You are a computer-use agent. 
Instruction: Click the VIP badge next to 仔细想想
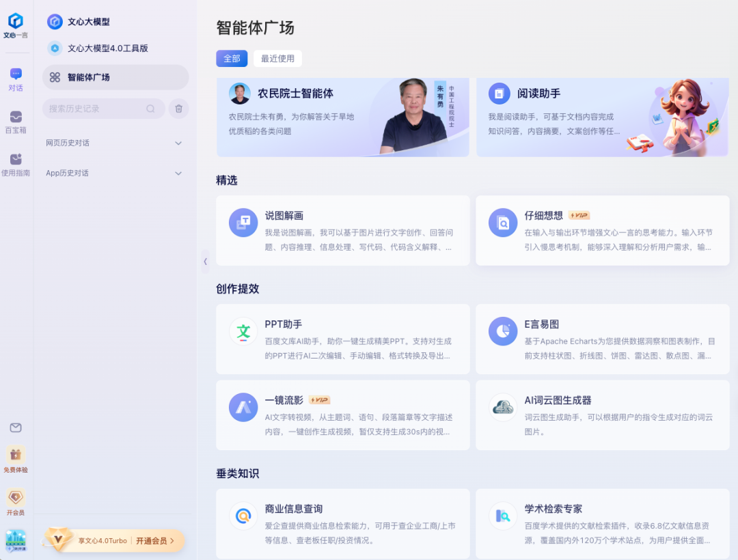point(579,215)
